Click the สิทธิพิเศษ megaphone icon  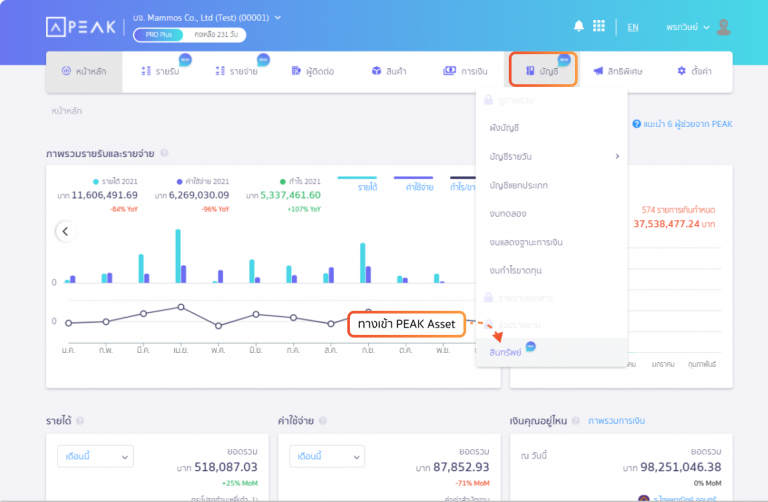tap(598, 71)
